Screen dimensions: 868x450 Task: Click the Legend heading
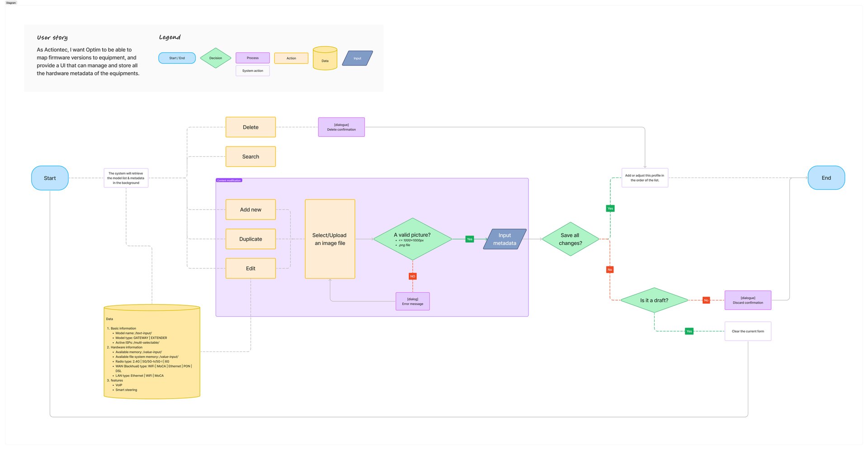pos(170,37)
